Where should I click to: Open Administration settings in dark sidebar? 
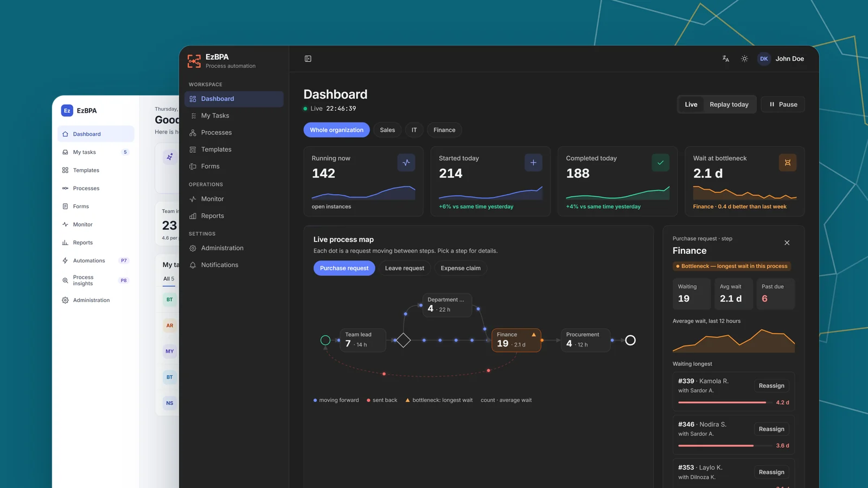[234, 248]
